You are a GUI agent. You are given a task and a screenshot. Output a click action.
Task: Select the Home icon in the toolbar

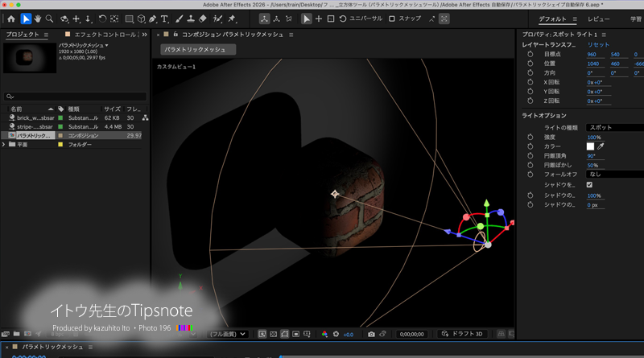[x=10, y=18]
